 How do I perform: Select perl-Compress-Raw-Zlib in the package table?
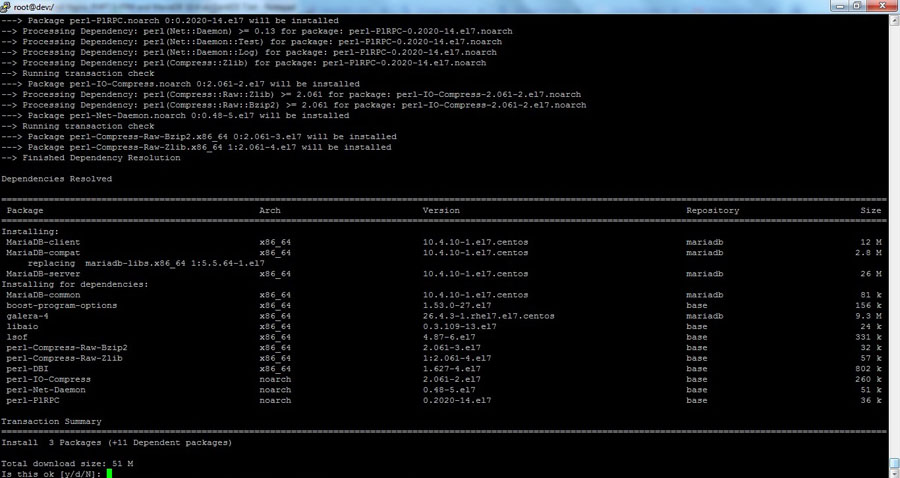64,358
